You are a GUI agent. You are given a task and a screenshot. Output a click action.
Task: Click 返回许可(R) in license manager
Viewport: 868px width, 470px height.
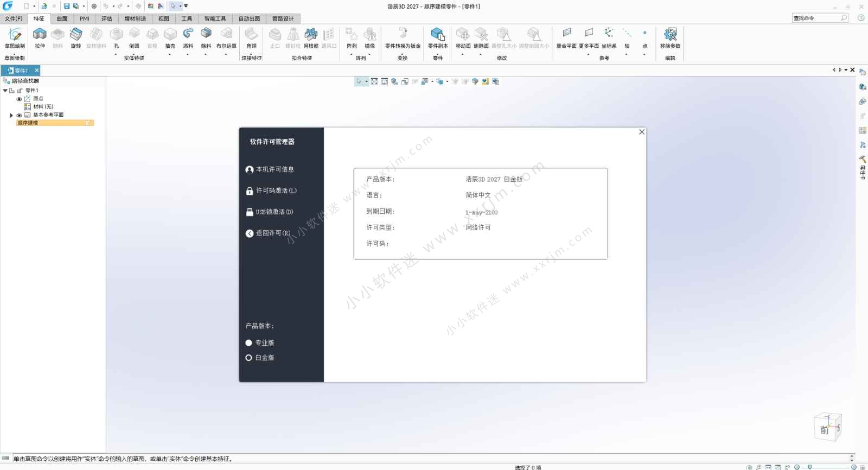click(x=268, y=233)
